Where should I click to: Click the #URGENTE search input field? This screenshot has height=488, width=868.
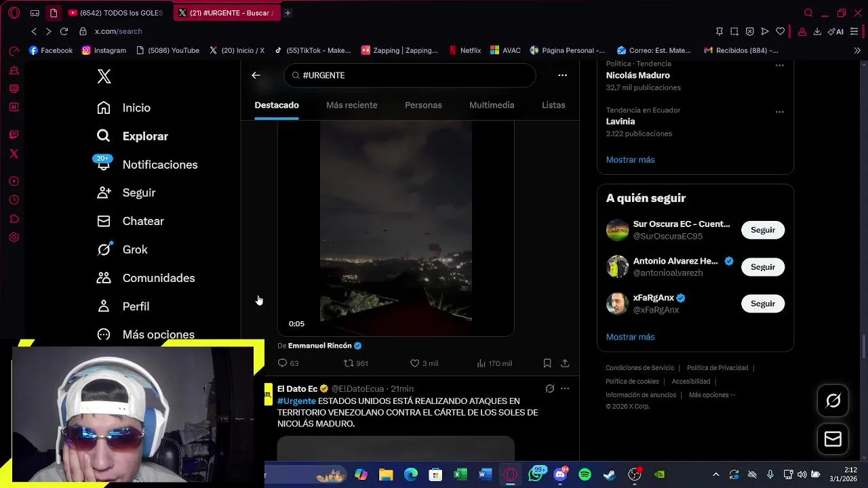pyautogui.click(x=410, y=75)
